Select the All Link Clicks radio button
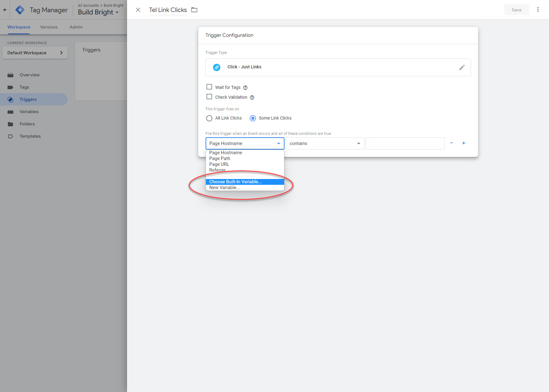Image resolution: width=549 pixels, height=392 pixels. point(209,118)
